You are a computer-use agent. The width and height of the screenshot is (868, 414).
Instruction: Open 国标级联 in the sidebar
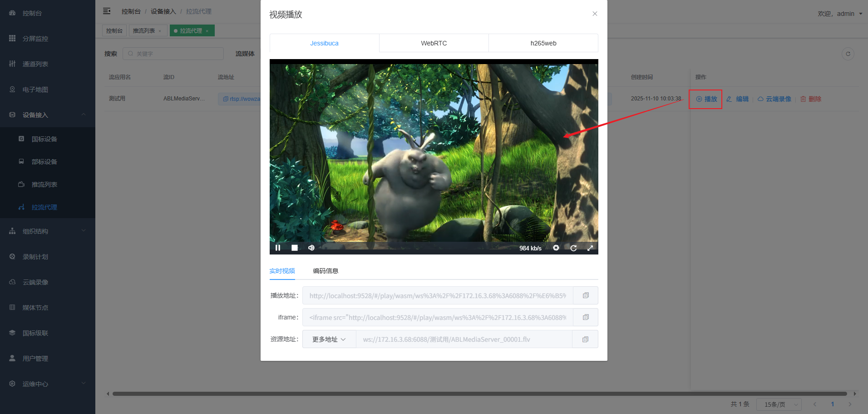48,333
